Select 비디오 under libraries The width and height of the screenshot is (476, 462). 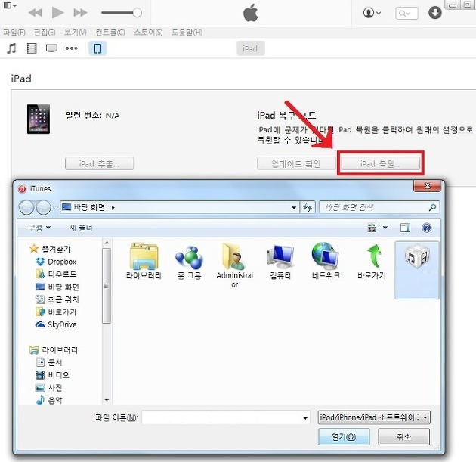53,375
